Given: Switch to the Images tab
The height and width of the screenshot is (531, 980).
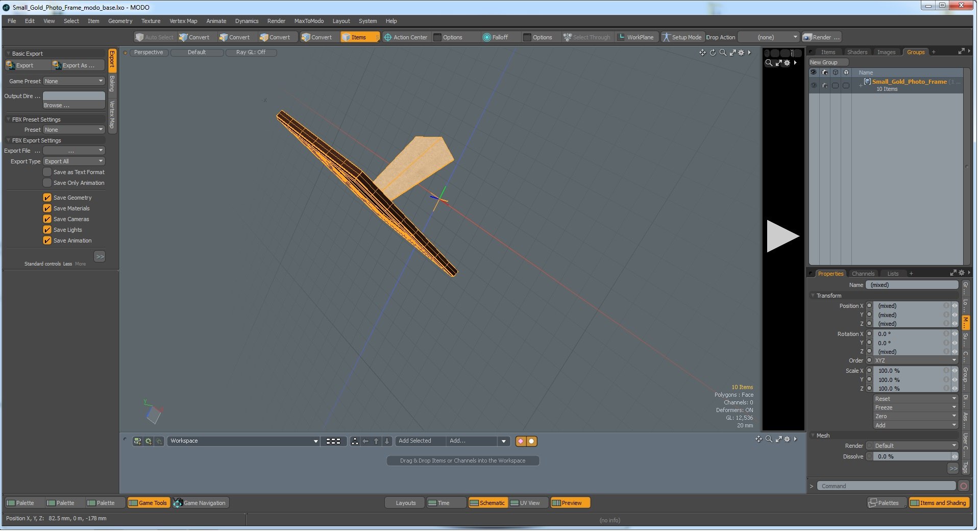Looking at the screenshot, I should tap(886, 52).
